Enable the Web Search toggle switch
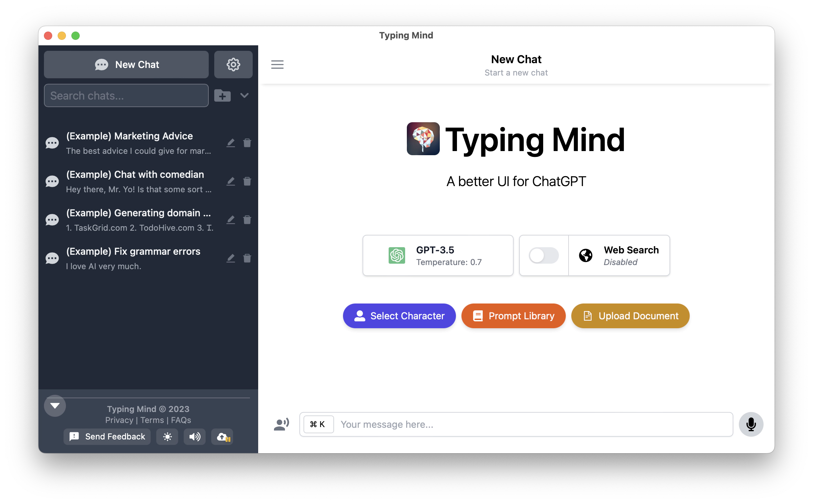The width and height of the screenshot is (813, 504). click(x=544, y=255)
